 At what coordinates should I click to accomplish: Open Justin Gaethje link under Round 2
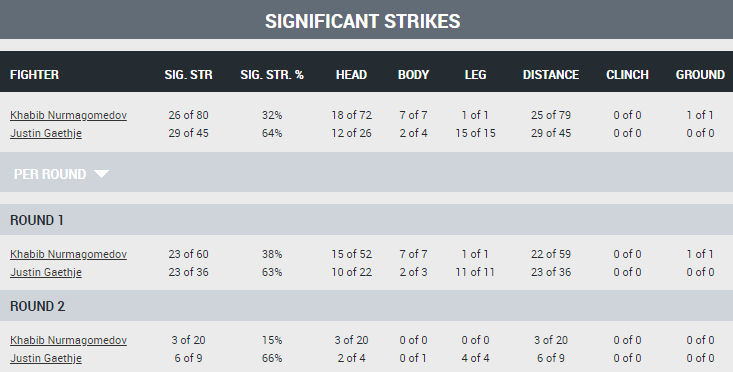click(46, 358)
